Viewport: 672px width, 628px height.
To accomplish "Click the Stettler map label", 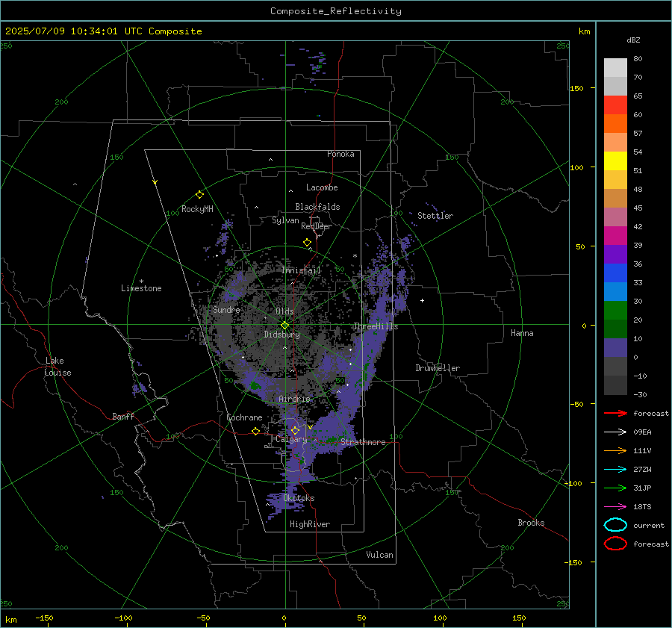I will (435, 216).
